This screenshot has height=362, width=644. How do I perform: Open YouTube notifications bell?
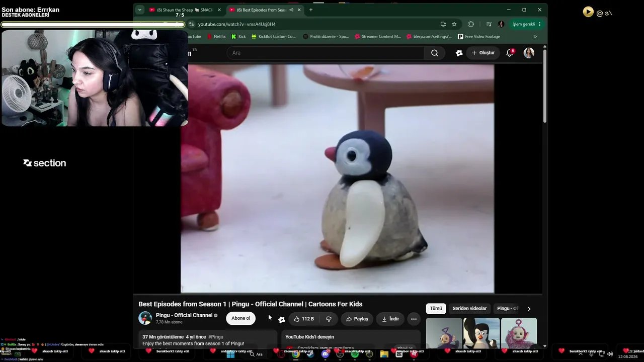[510, 53]
